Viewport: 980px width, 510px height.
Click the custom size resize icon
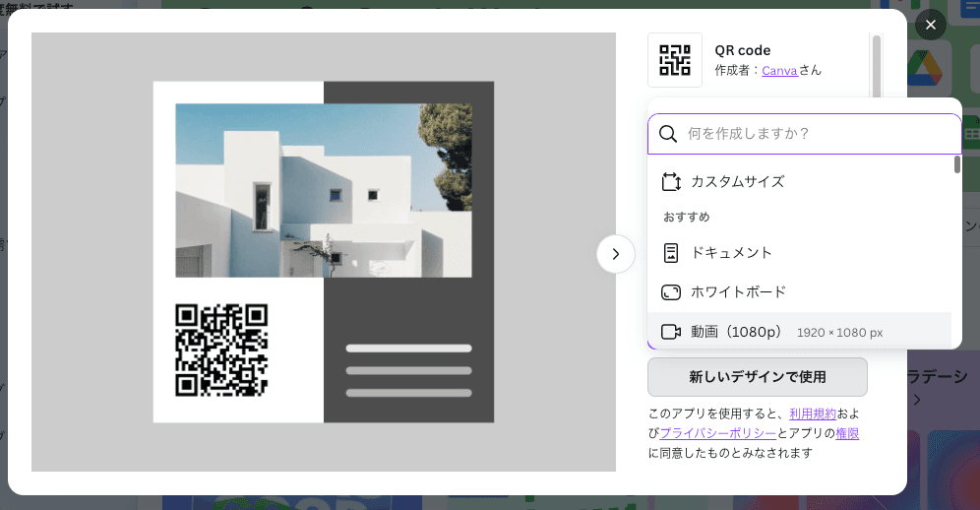pyautogui.click(x=671, y=181)
